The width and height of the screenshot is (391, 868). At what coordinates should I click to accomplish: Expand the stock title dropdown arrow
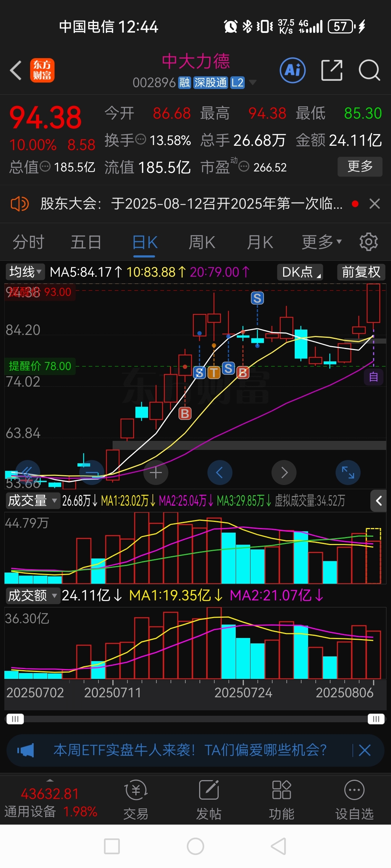pos(253,83)
